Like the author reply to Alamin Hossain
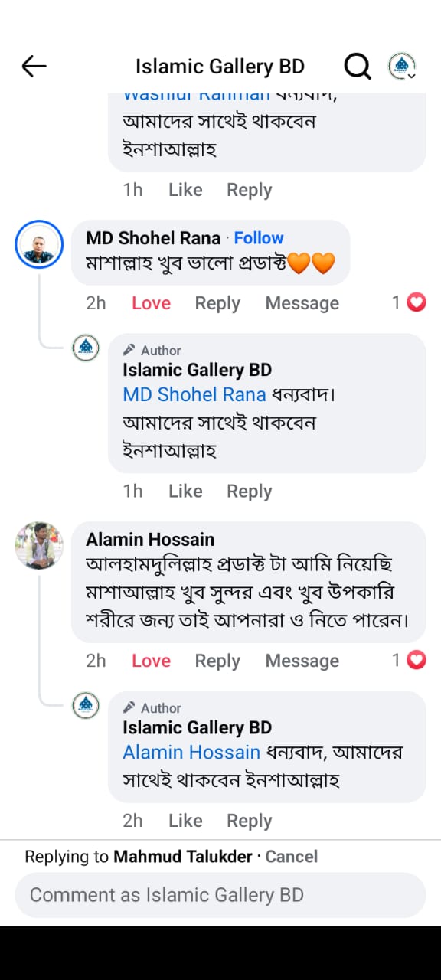This screenshot has width=441, height=980. (x=185, y=821)
